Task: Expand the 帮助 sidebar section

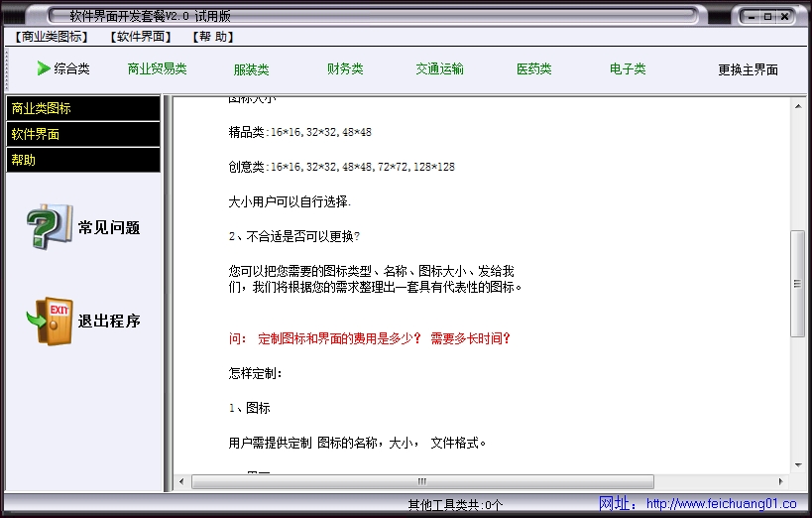Action: 83,160
